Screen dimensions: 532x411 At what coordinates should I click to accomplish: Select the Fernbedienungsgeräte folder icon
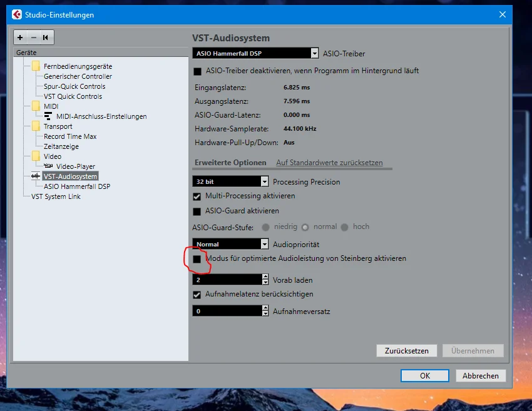coord(36,66)
